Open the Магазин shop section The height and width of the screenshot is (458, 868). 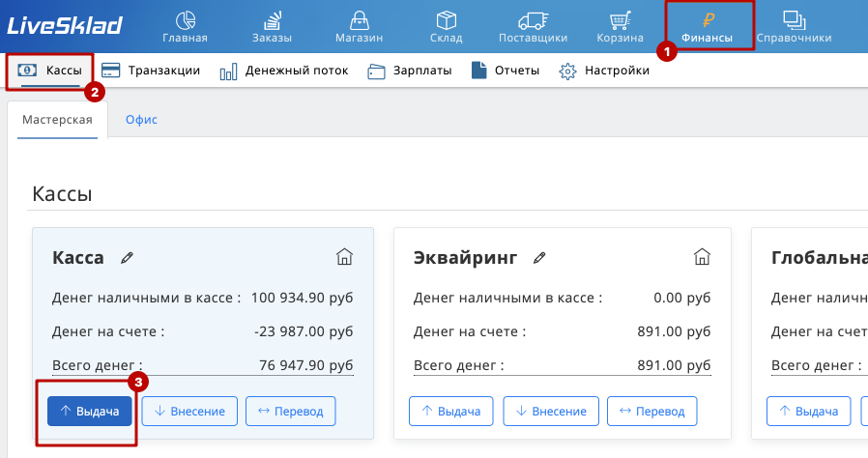pos(360,27)
